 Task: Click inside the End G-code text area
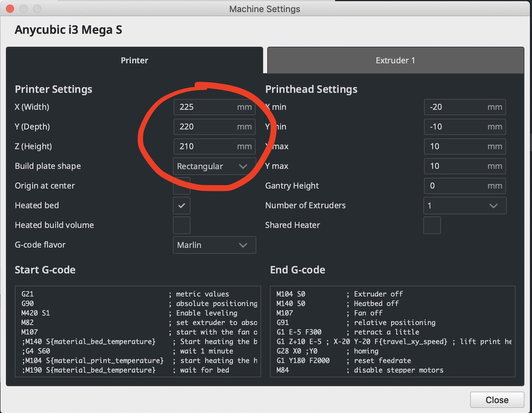[393, 331]
